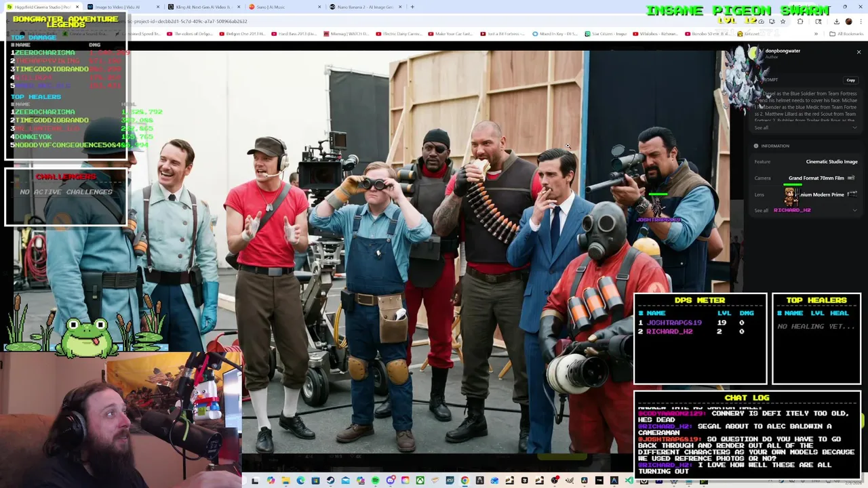Close the Nano Banana 2 tab
Viewport: 868px width, 488px height.
click(x=400, y=7)
